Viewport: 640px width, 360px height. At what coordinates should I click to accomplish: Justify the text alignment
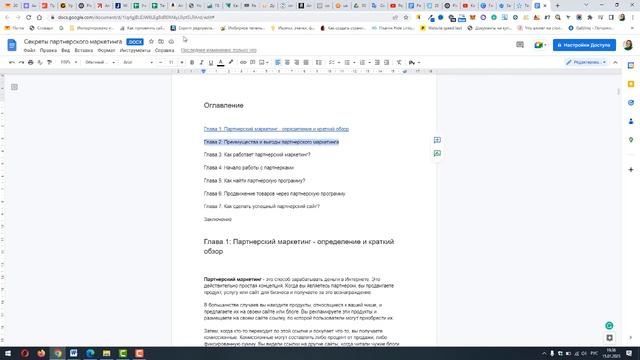click(x=306, y=62)
